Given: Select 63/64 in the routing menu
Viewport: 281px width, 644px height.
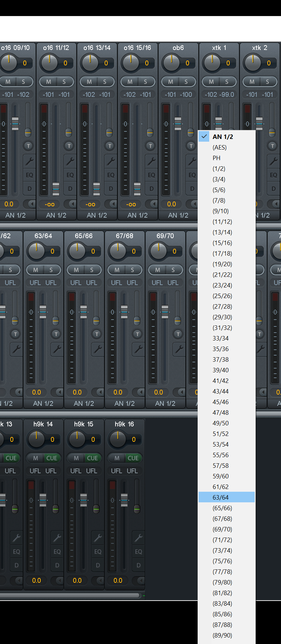Looking at the screenshot, I should 227,497.
